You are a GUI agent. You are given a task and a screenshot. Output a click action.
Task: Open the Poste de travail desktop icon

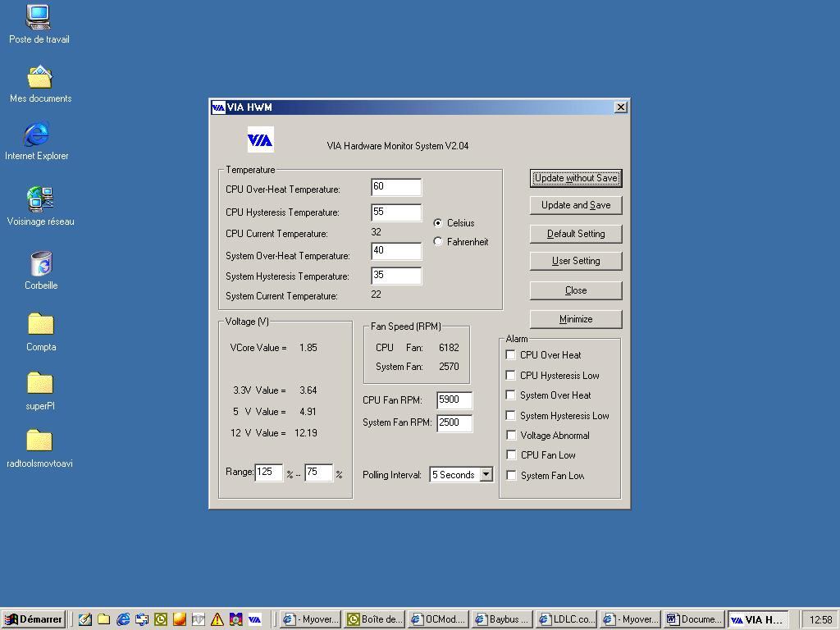[39, 17]
